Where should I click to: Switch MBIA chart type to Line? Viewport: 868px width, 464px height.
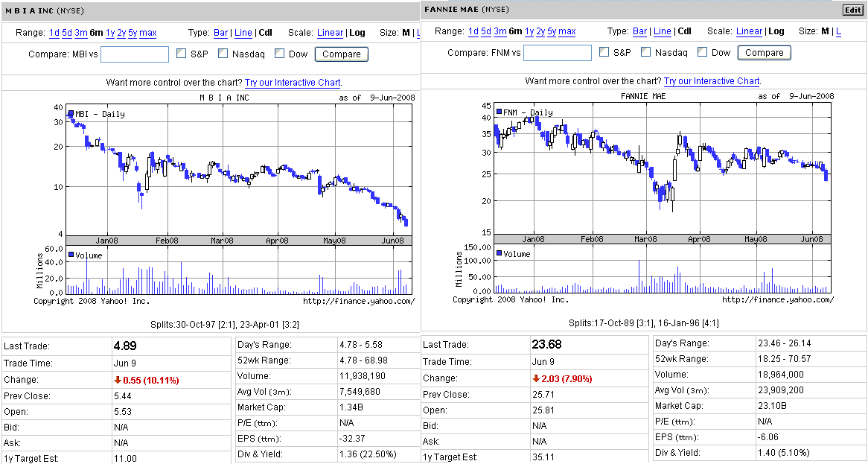243,33
